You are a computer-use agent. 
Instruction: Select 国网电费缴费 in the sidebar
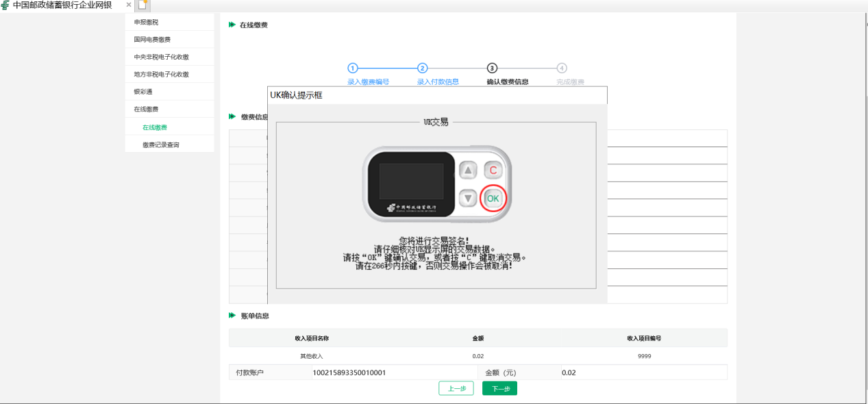(151, 39)
